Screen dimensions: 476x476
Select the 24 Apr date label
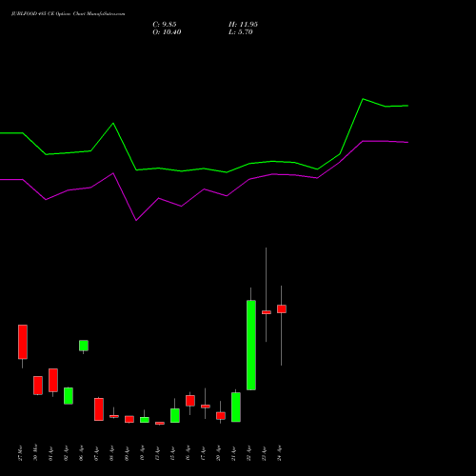pos(279,453)
